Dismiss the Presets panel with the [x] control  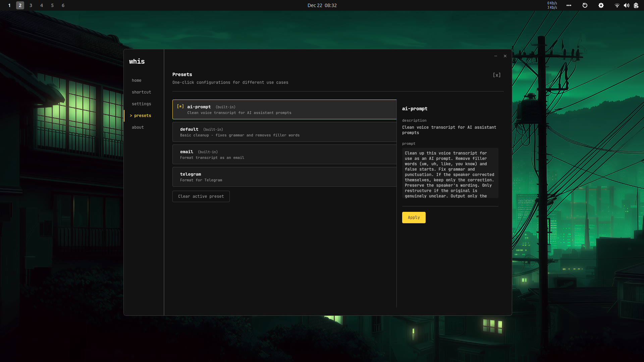click(497, 75)
